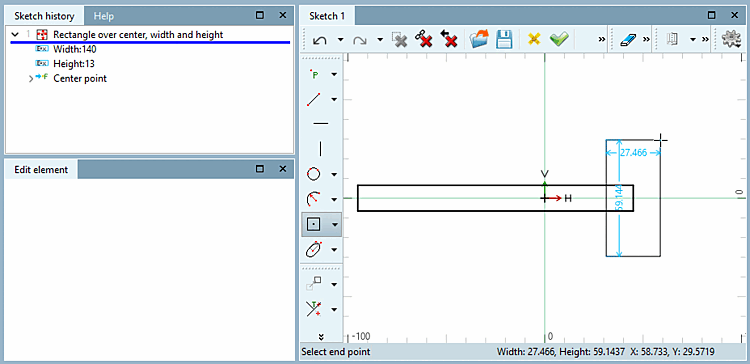Open the trim tool dropdown arrow

point(334,309)
